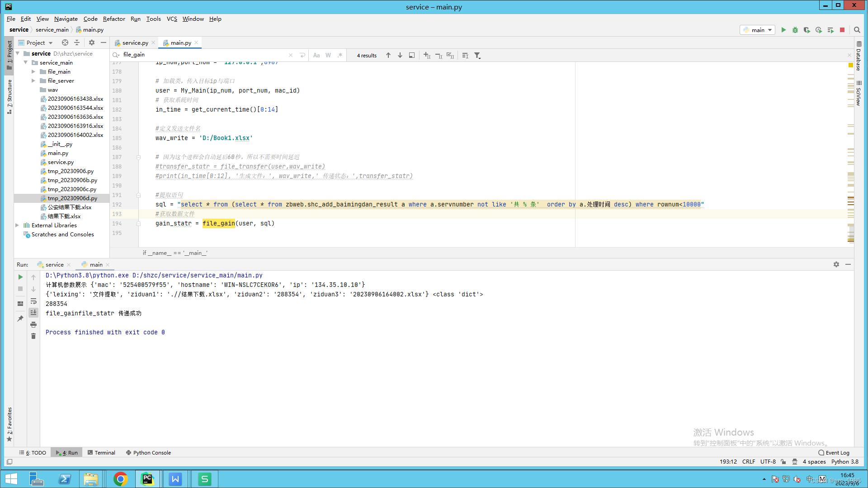Open main run configuration dropdown

click(758, 30)
